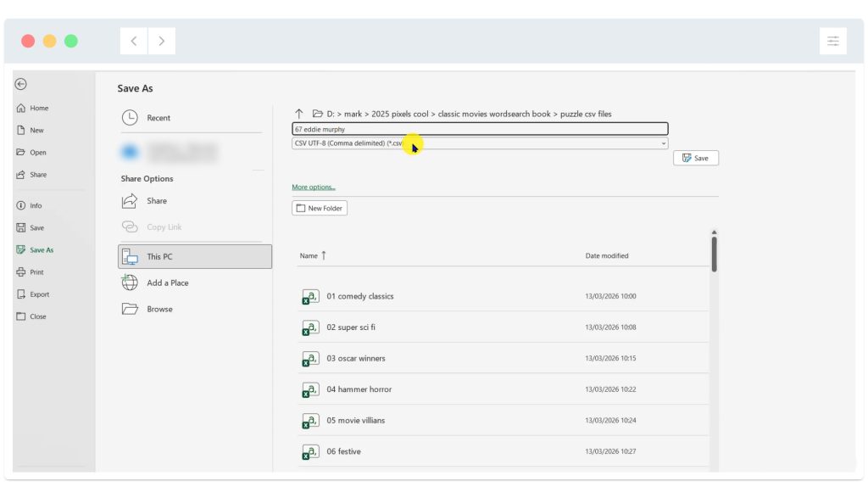Click the Add a Place globe icon
The width and height of the screenshot is (868, 498).
[x=130, y=283]
